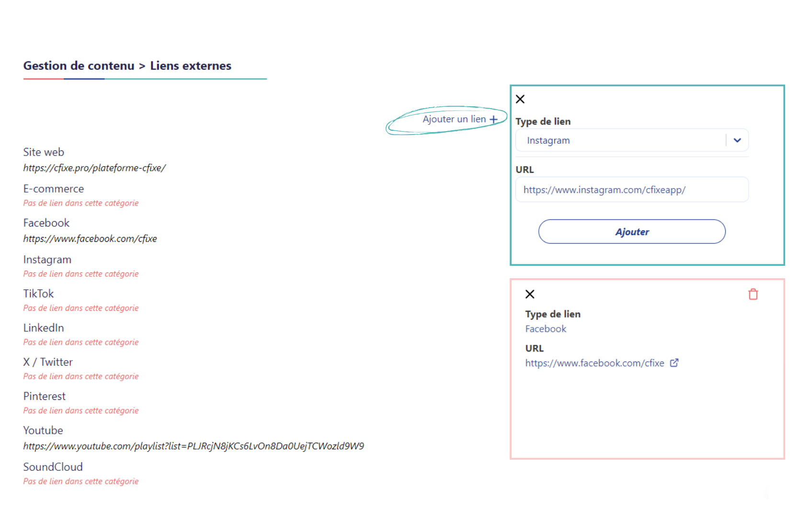This screenshot has width=798, height=532.
Task: Click 'Pas de lien' under LinkedIn
Action: [x=81, y=342]
